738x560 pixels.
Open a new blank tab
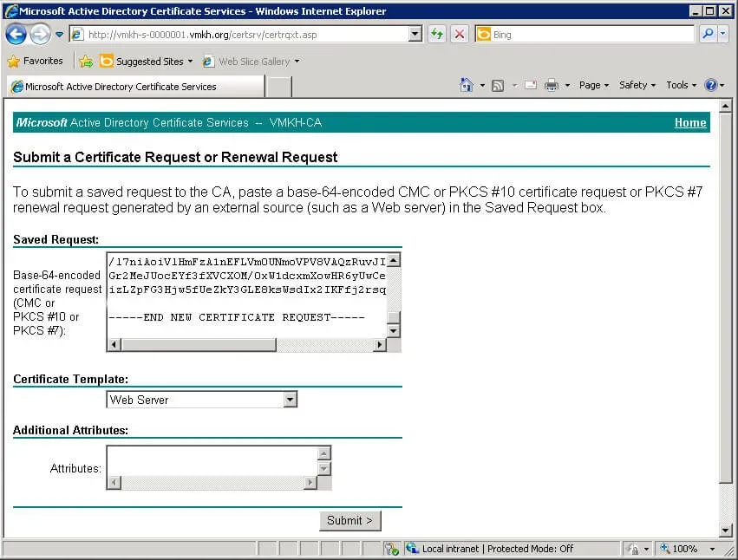(x=278, y=87)
